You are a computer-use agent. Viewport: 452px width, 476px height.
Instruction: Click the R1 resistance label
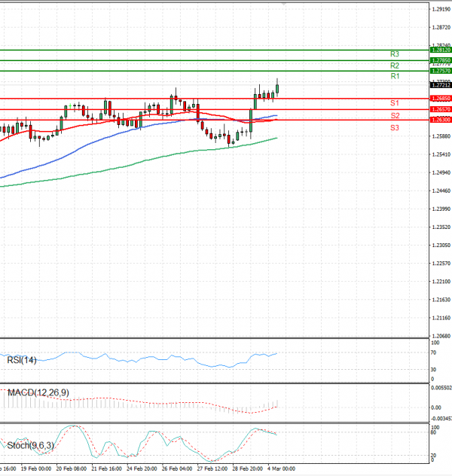(x=395, y=77)
